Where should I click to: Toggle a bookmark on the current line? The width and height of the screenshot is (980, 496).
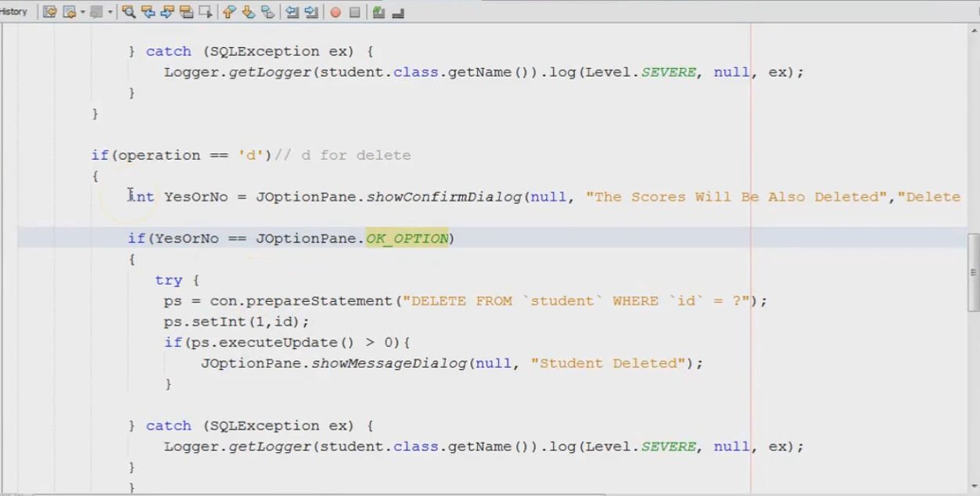coord(267,12)
